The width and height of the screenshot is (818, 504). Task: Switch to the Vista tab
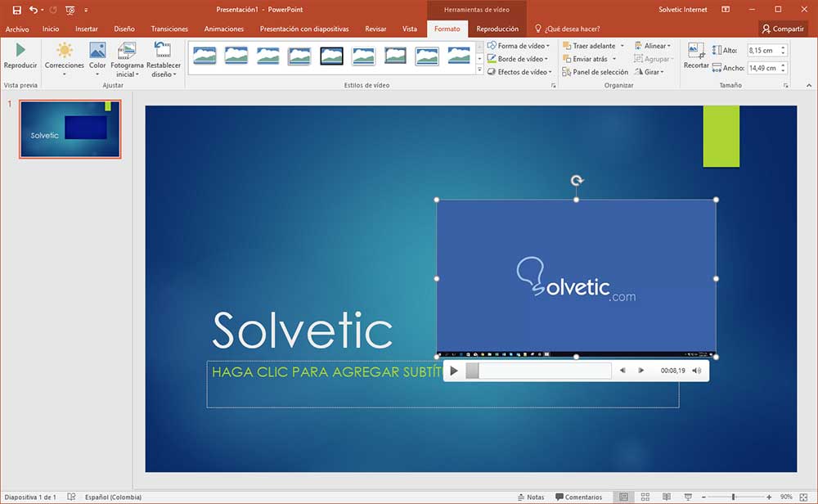410,29
